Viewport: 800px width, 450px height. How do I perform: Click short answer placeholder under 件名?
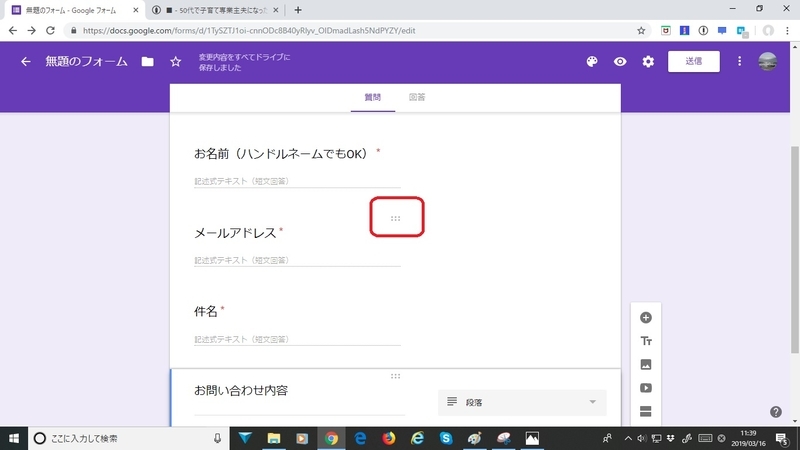point(241,339)
